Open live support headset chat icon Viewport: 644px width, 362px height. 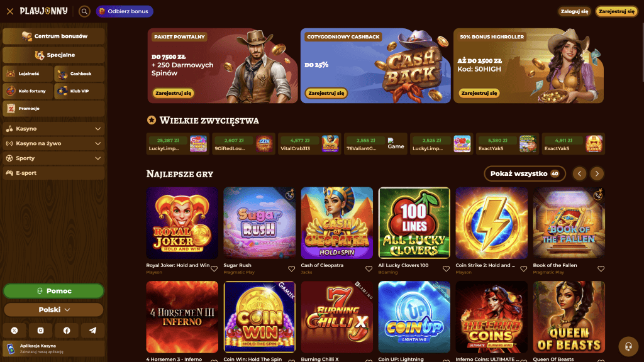pyautogui.click(x=628, y=346)
